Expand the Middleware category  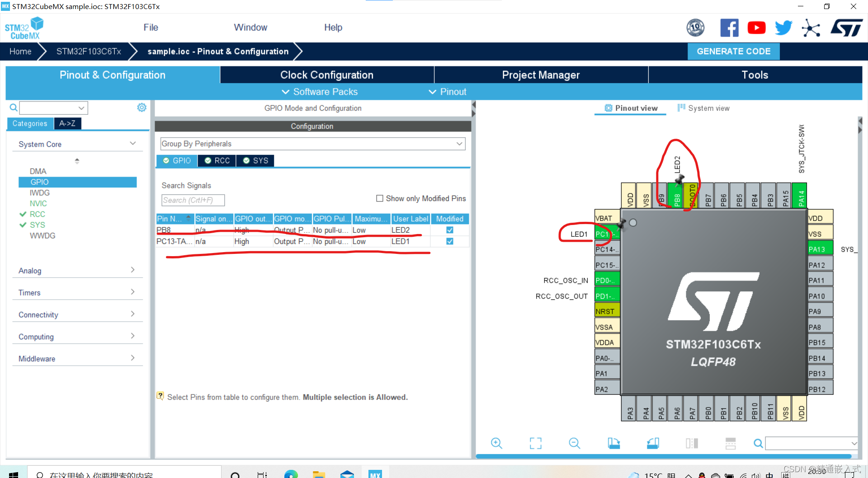[x=77, y=359]
